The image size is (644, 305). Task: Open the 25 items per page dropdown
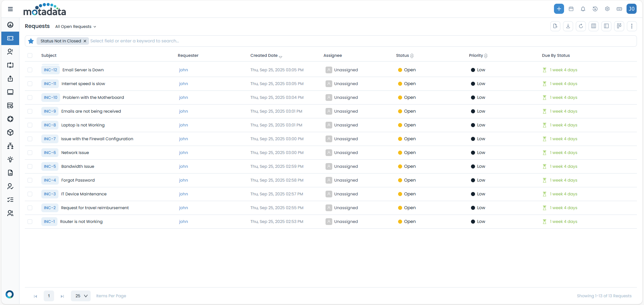[81, 296]
